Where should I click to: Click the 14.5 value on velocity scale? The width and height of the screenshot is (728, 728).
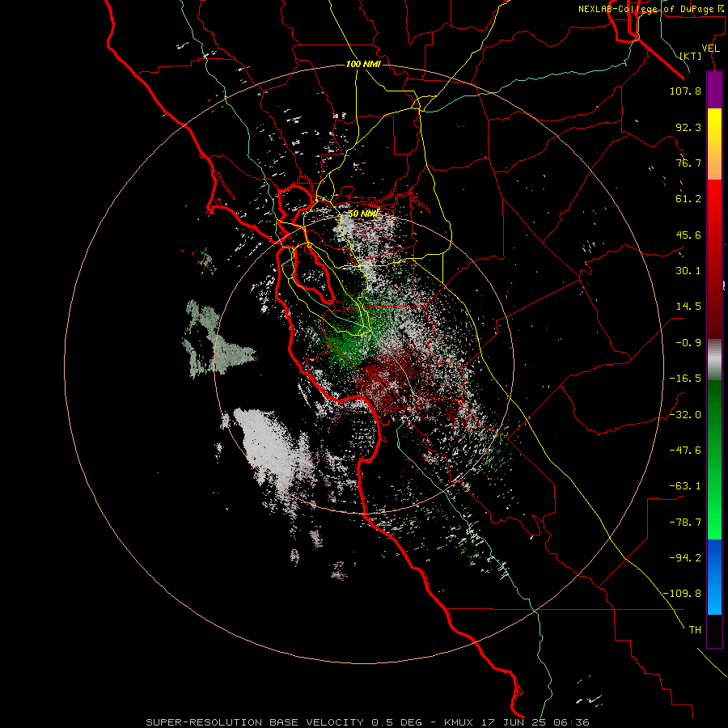688,307
